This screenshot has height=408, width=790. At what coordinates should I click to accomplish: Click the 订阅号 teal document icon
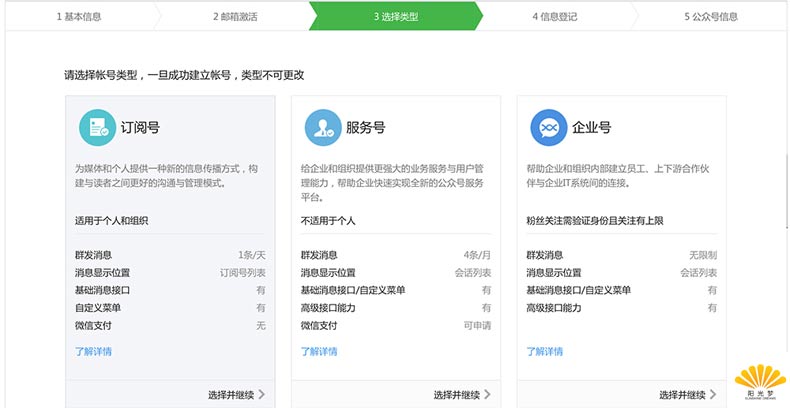[97, 127]
